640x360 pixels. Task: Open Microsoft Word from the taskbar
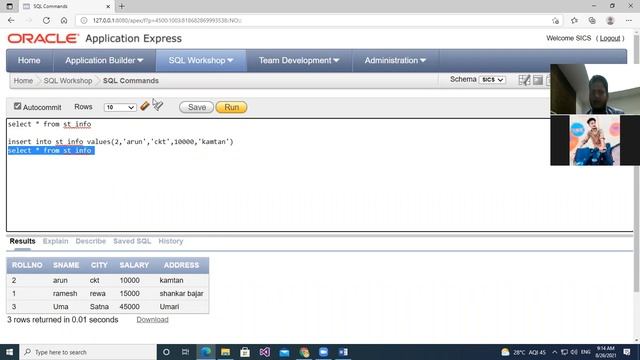[343, 352]
